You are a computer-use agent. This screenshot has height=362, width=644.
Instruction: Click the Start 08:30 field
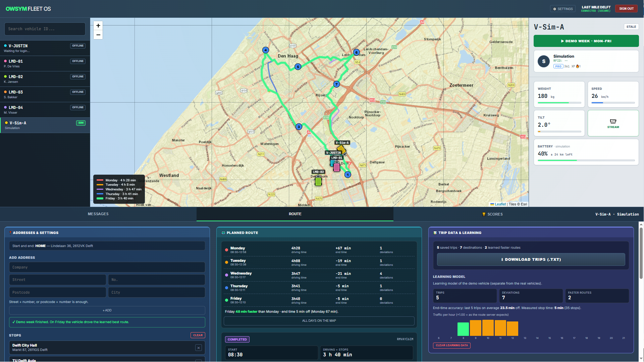point(271,353)
